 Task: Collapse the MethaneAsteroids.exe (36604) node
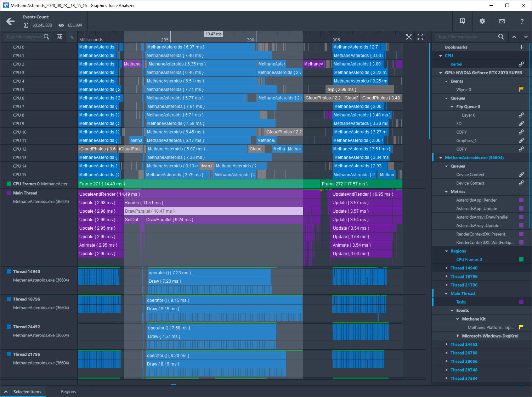pos(441,157)
